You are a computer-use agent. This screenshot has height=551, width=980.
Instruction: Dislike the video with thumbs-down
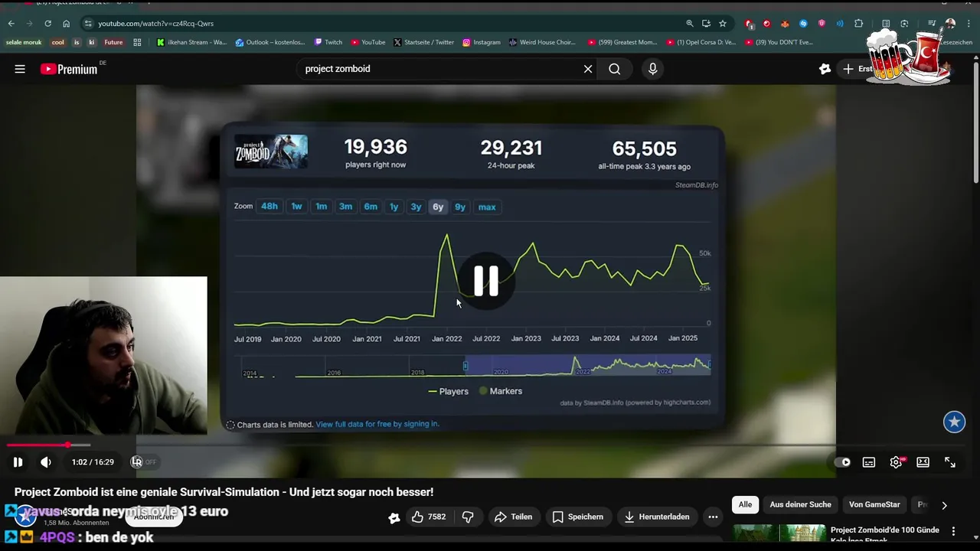[x=468, y=517]
